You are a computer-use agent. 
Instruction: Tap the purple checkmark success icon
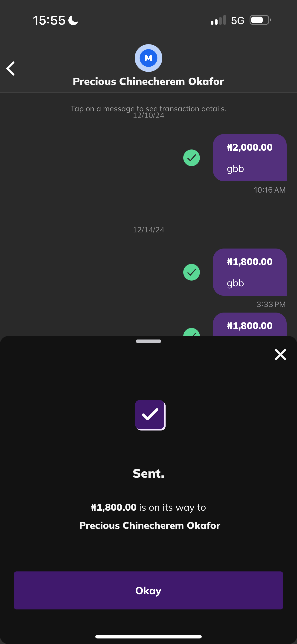pyautogui.click(x=150, y=415)
